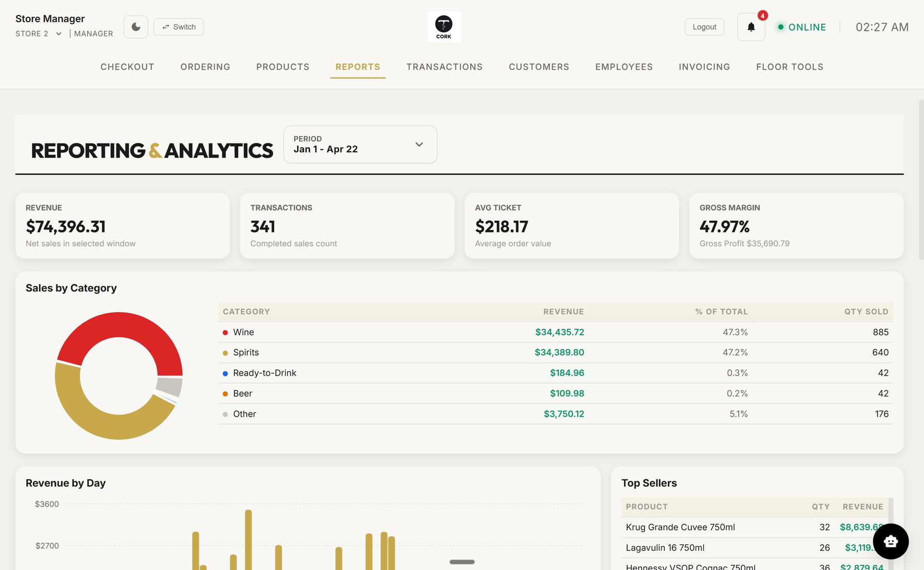This screenshot has width=924, height=570.
Task: Open notifications via the bell icon
Action: (750, 27)
